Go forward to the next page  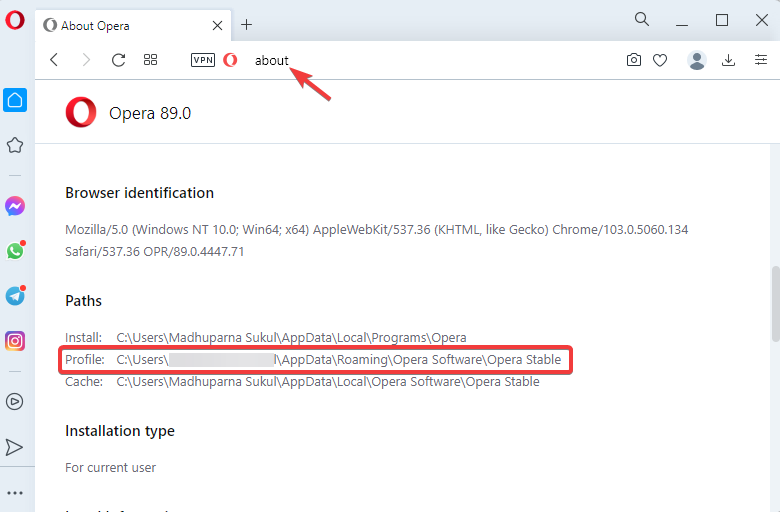pyautogui.click(x=86, y=60)
